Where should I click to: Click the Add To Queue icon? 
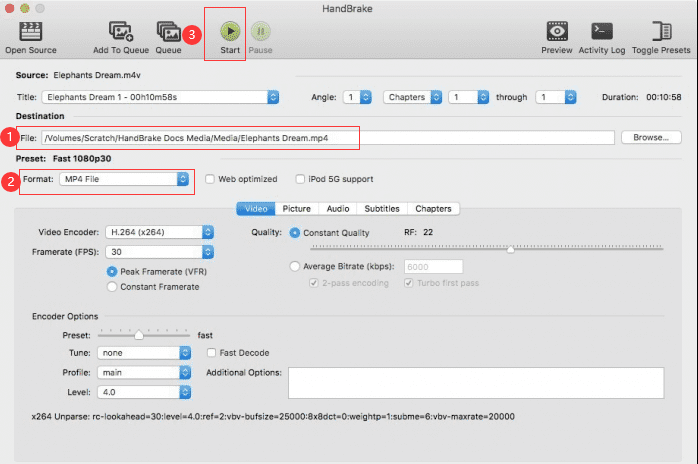point(121,31)
